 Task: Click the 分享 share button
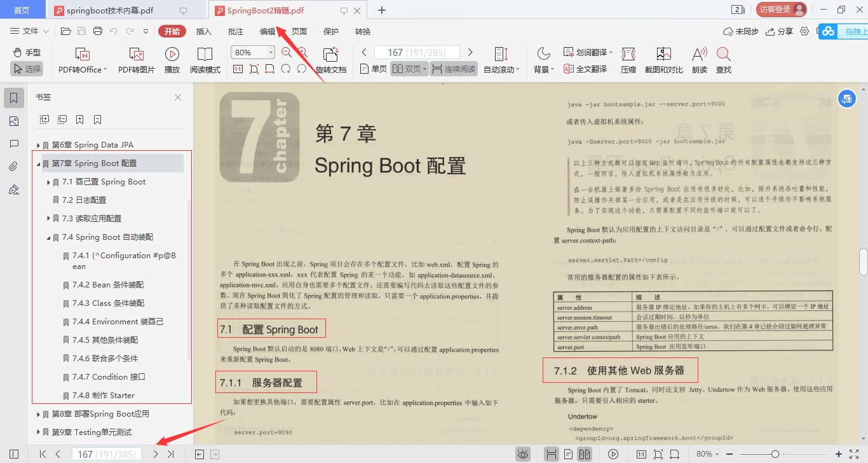point(780,31)
